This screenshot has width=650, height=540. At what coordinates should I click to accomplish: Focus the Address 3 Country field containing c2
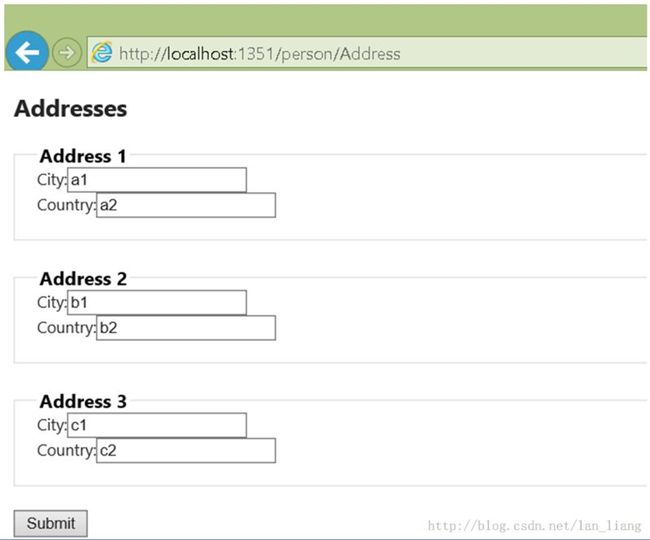(x=186, y=450)
